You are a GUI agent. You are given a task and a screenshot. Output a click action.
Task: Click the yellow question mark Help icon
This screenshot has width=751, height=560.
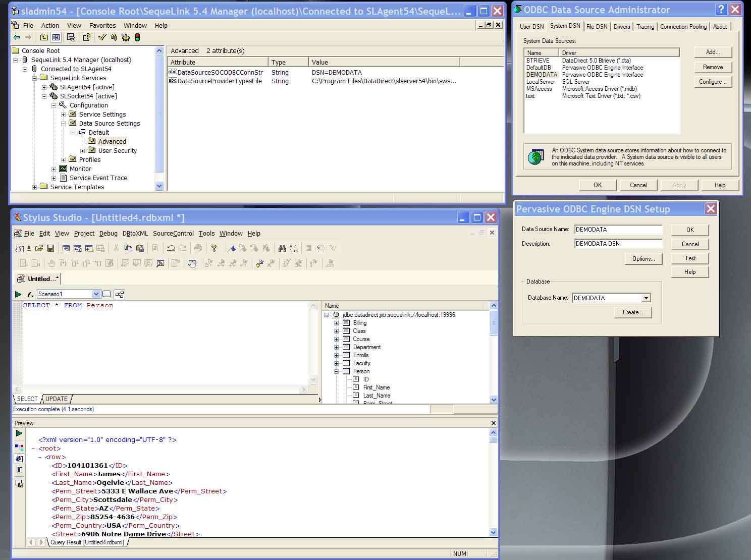click(214, 248)
